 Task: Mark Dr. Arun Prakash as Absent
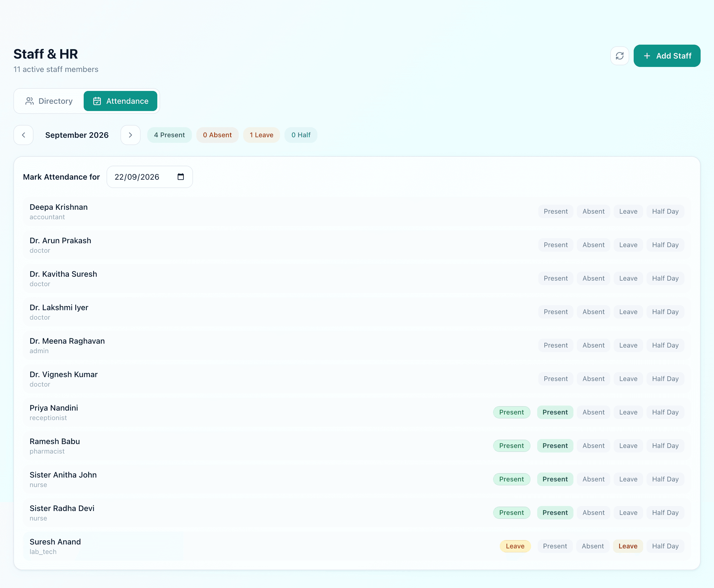tap(594, 245)
